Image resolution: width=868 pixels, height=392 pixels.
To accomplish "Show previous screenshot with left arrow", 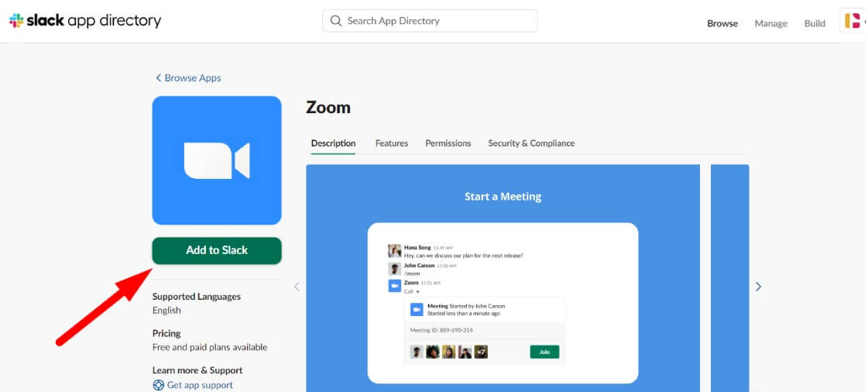I will pyautogui.click(x=297, y=286).
